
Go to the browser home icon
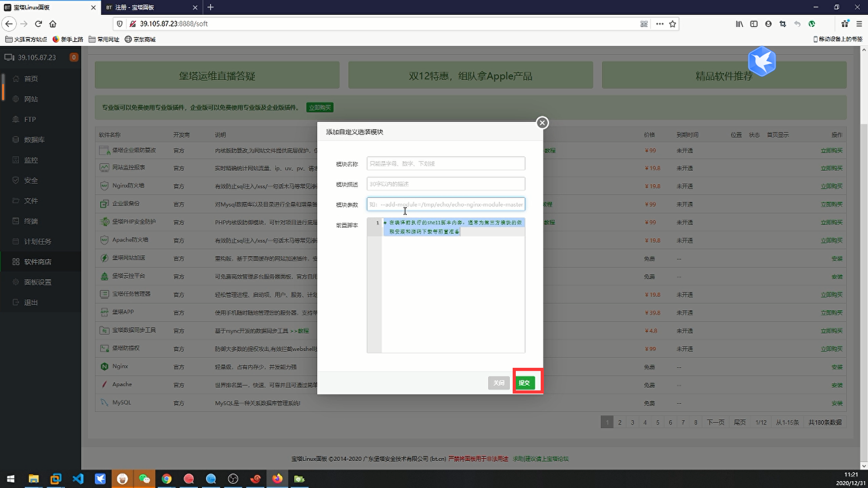point(53,24)
